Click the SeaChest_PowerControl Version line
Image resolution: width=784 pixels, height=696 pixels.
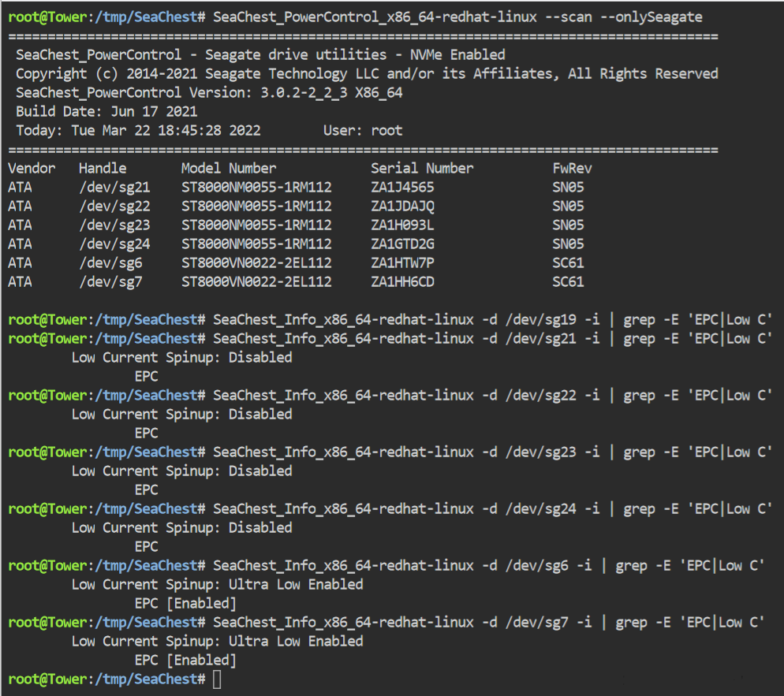point(209,93)
